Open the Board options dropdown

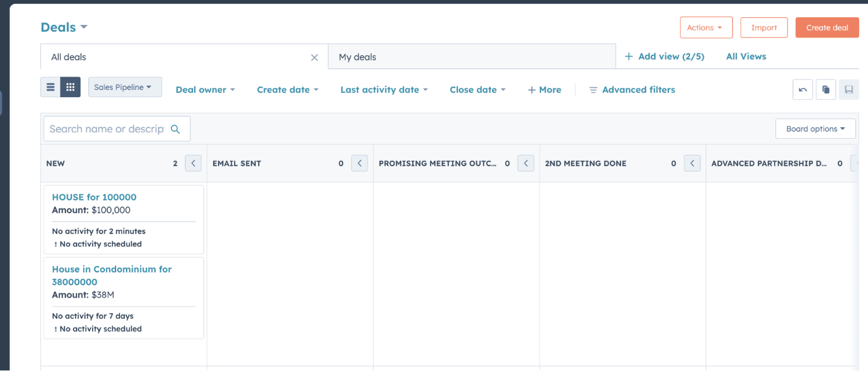[x=815, y=129]
